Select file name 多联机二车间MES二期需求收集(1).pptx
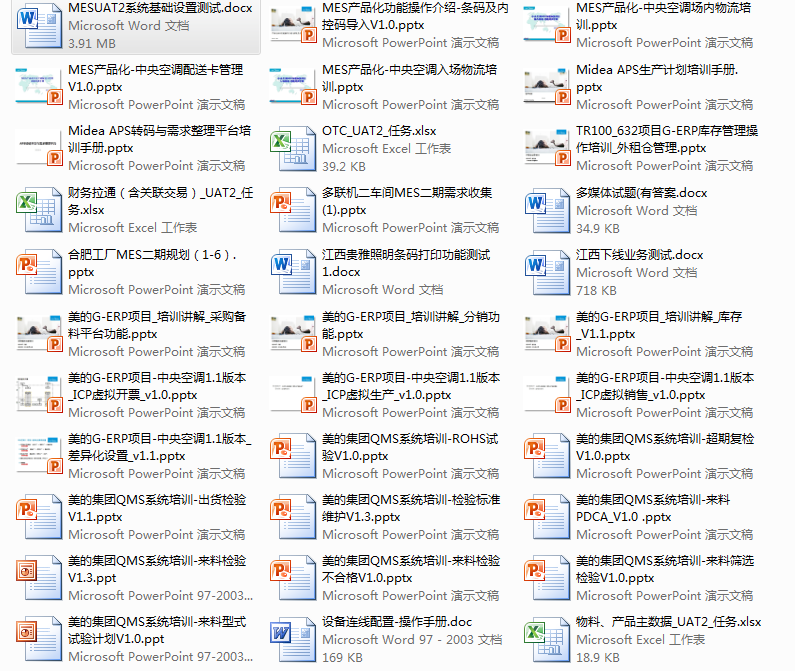This screenshot has height=671, width=795. click(x=407, y=201)
